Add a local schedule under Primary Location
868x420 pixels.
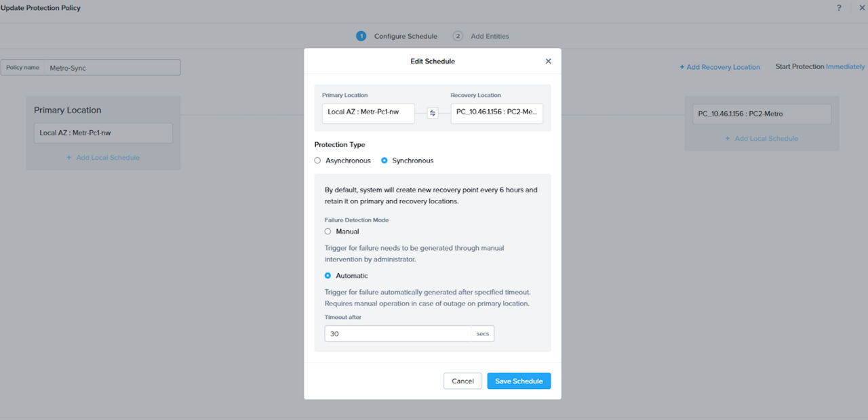click(x=102, y=157)
